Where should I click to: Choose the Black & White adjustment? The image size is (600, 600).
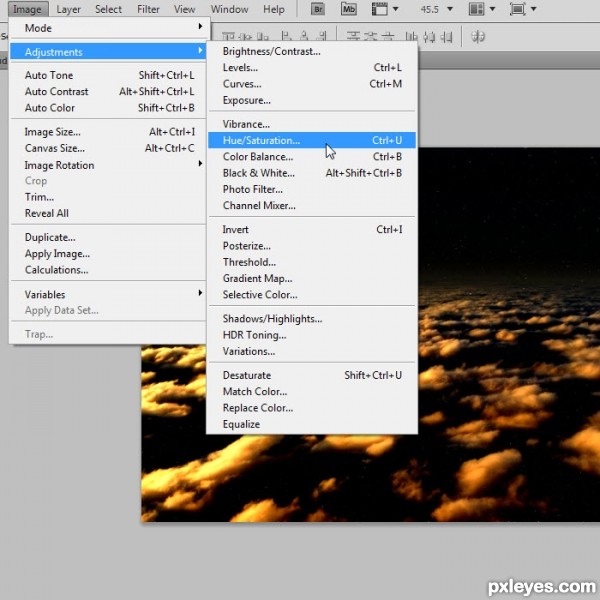tap(311, 173)
